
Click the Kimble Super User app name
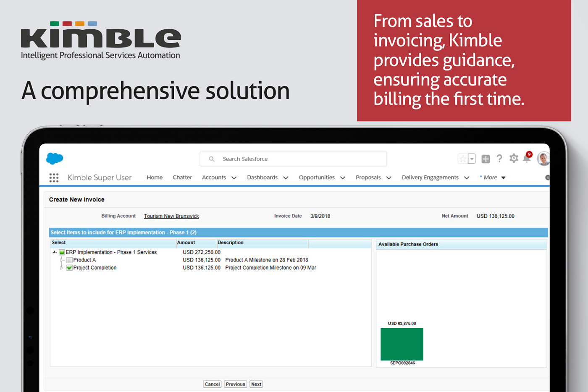[x=100, y=178]
